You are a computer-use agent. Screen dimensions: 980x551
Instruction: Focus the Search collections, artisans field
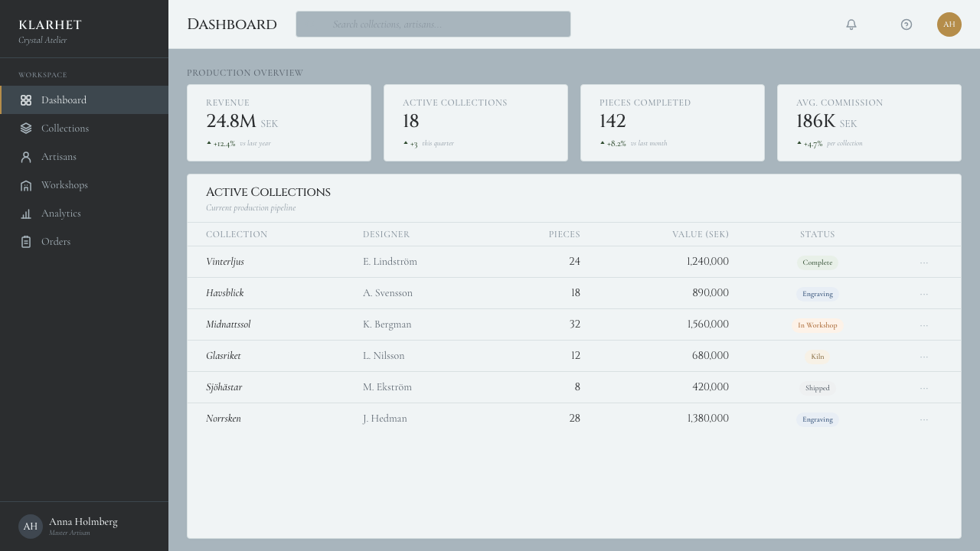[x=433, y=24]
